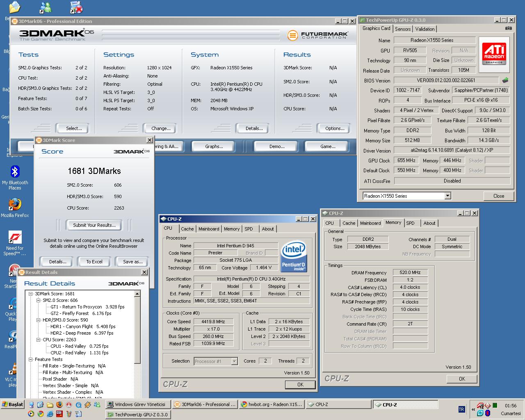
Task: Click the TR language indicator
Action: (x=462, y=409)
